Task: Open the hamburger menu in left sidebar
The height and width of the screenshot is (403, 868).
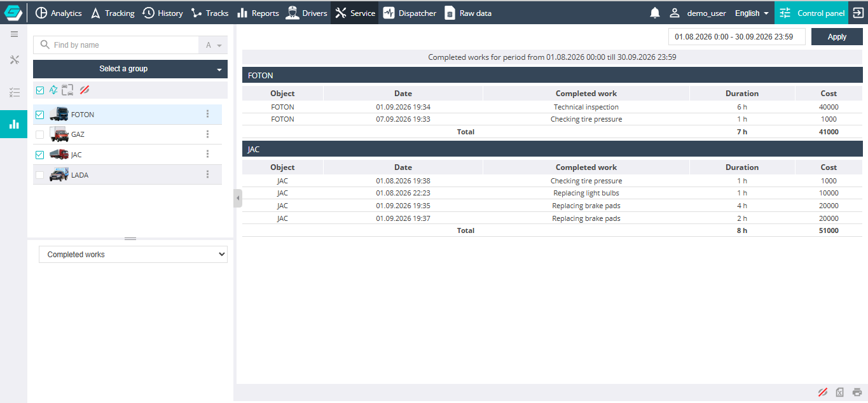Action: [x=14, y=34]
